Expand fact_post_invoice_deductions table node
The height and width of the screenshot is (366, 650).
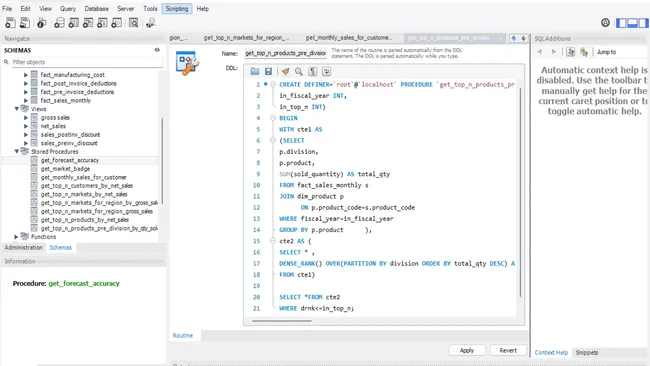point(26,83)
